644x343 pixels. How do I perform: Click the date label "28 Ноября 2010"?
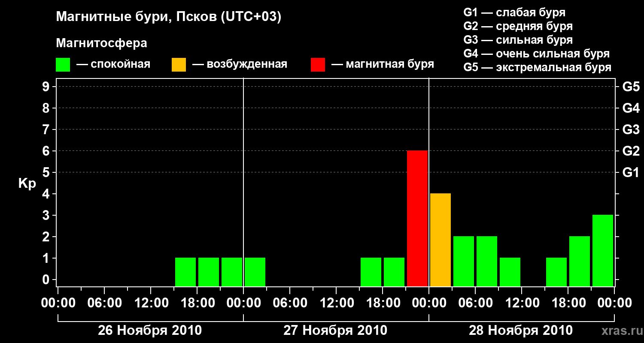(x=521, y=331)
